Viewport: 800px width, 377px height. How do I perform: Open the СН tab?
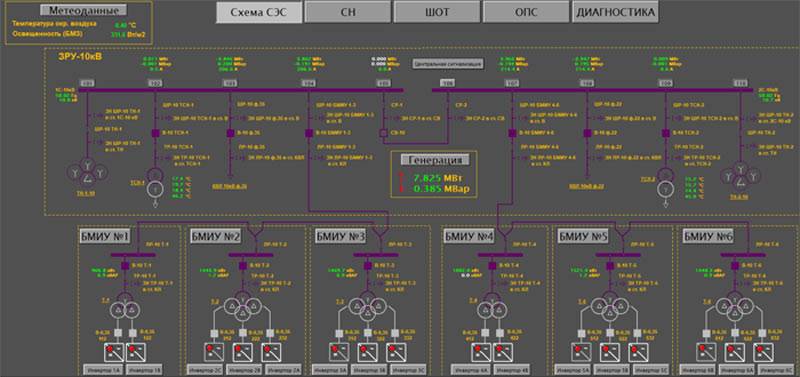[x=347, y=12]
